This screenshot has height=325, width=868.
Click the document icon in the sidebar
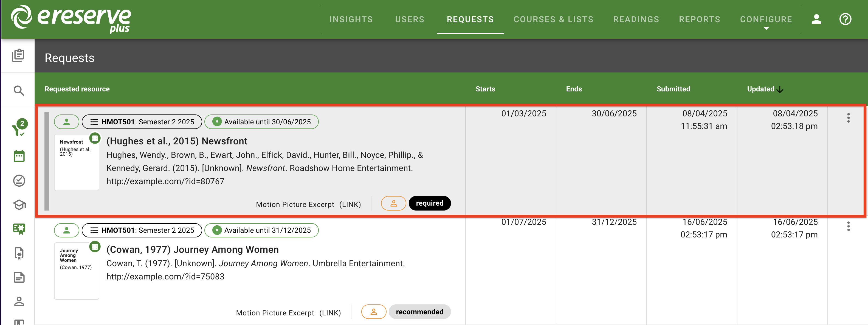tap(19, 277)
